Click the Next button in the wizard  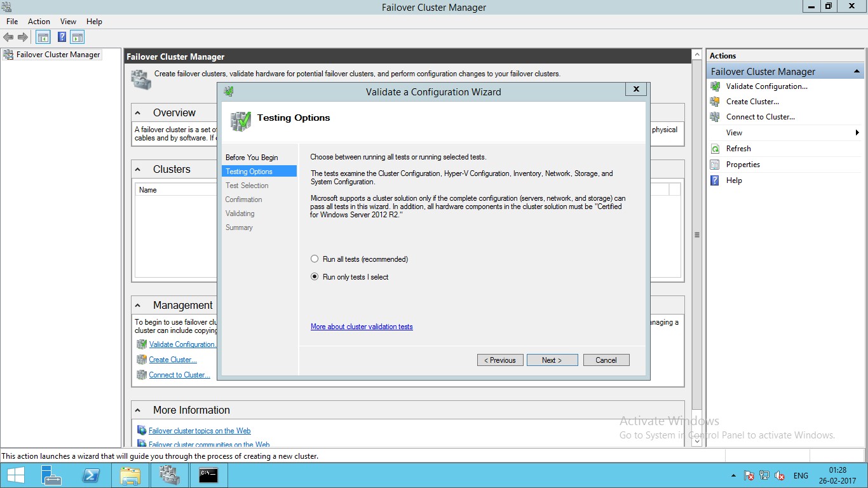pyautogui.click(x=552, y=360)
